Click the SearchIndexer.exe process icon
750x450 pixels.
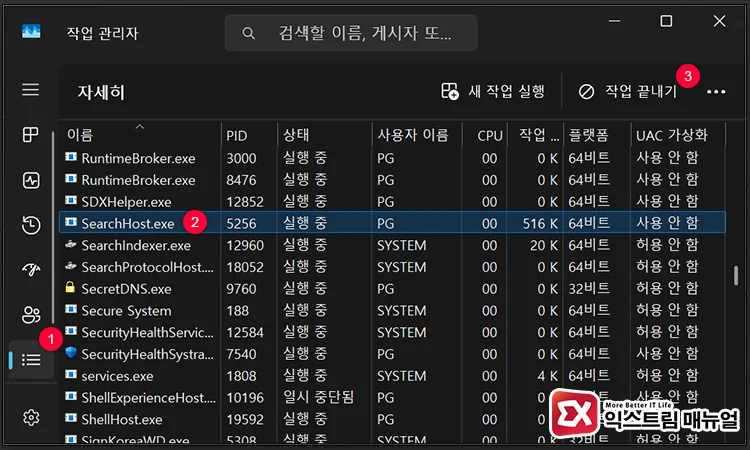(71, 244)
